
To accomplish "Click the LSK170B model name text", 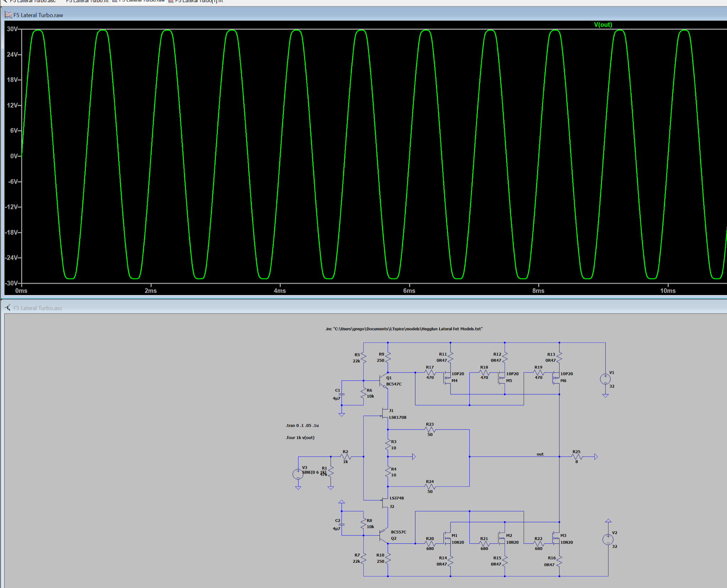I will point(398,417).
